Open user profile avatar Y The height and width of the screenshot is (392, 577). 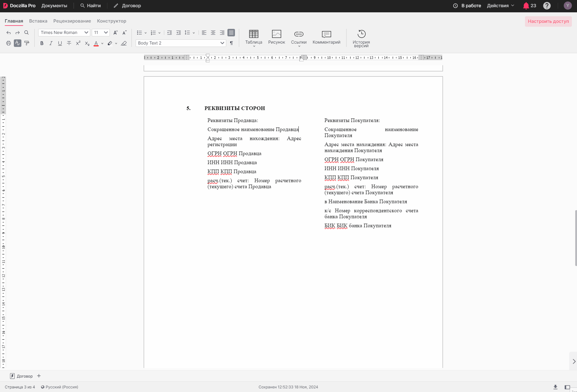(x=567, y=6)
